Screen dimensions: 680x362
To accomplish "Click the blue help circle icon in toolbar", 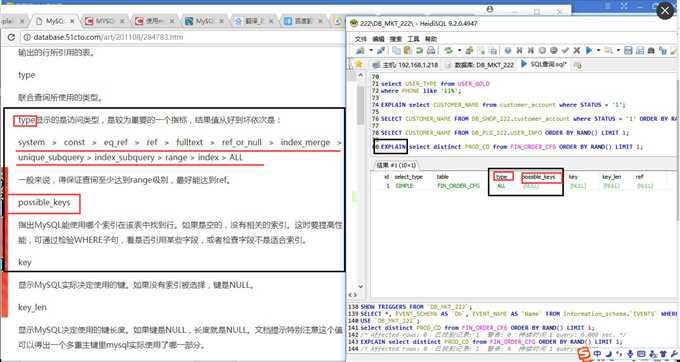I will (x=508, y=51).
